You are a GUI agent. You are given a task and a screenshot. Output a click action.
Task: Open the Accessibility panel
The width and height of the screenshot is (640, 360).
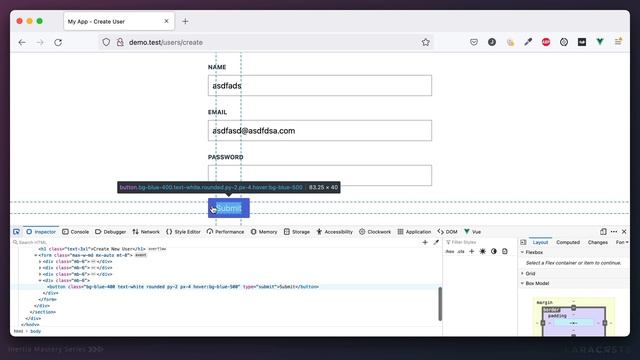[334, 231]
